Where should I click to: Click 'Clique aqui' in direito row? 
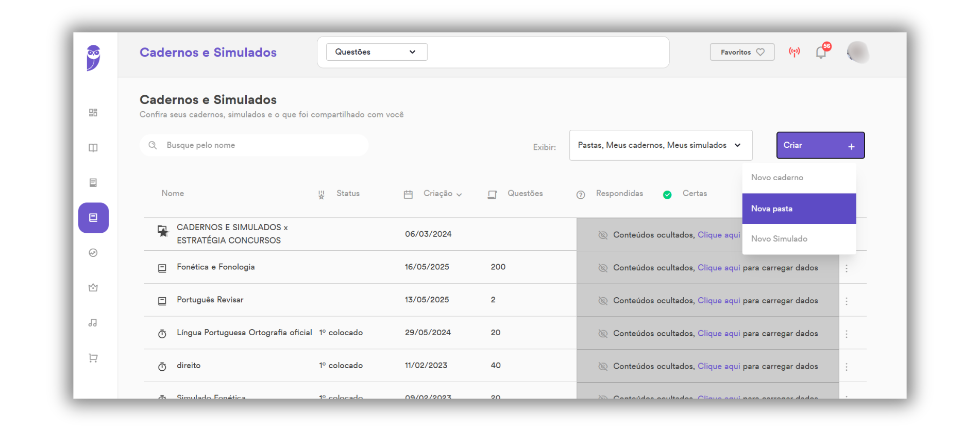[x=719, y=367]
